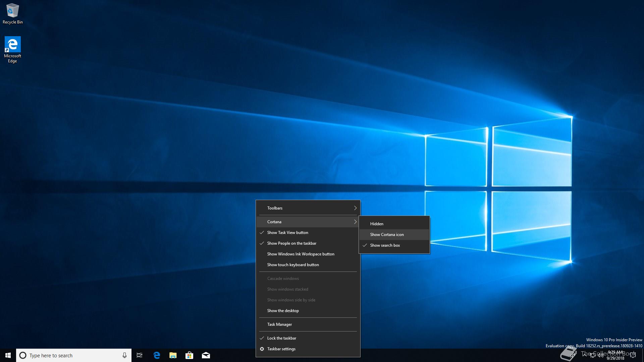Viewport: 644px width, 362px height.
Task: Toggle Lock the taskbar option
Action: [x=308, y=338]
